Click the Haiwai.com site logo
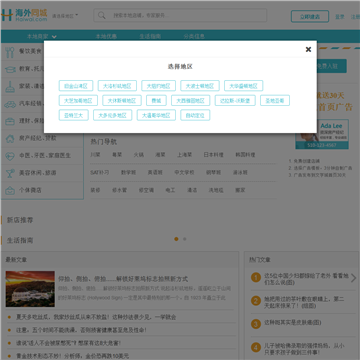The height and width of the screenshot is (360, 360). pyautogui.click(x=24, y=15)
